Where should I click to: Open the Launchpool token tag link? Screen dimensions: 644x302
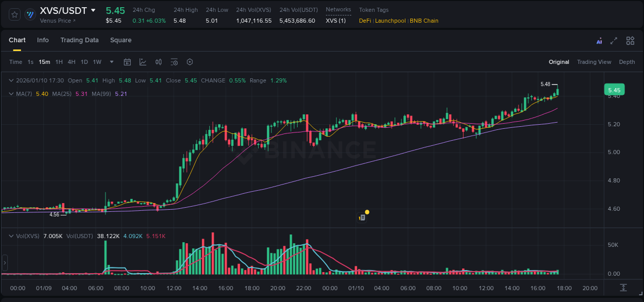(x=390, y=21)
